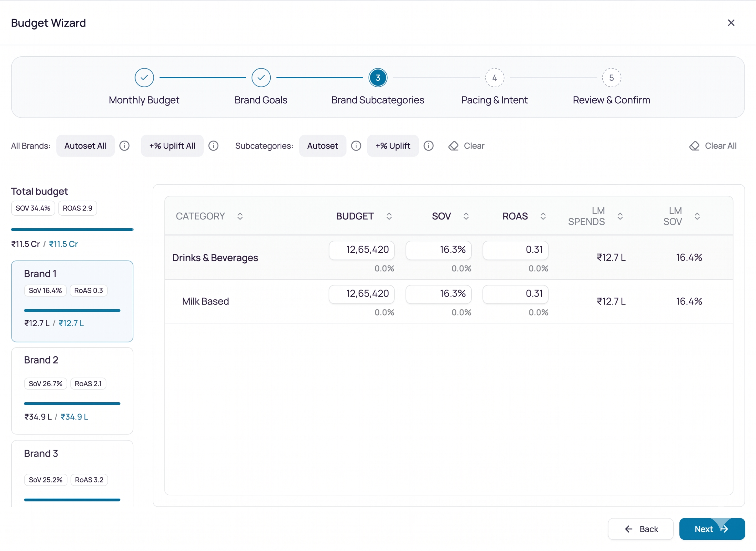Clear subcategories with the eraser Clear
Image resolution: width=756 pixels, height=551 pixels.
466,146
